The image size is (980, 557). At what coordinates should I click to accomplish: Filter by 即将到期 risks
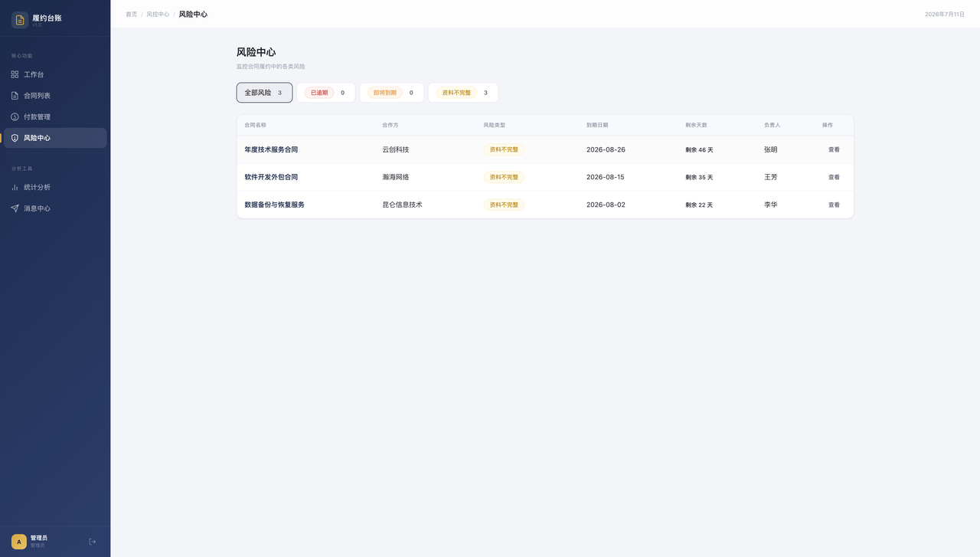(x=391, y=93)
